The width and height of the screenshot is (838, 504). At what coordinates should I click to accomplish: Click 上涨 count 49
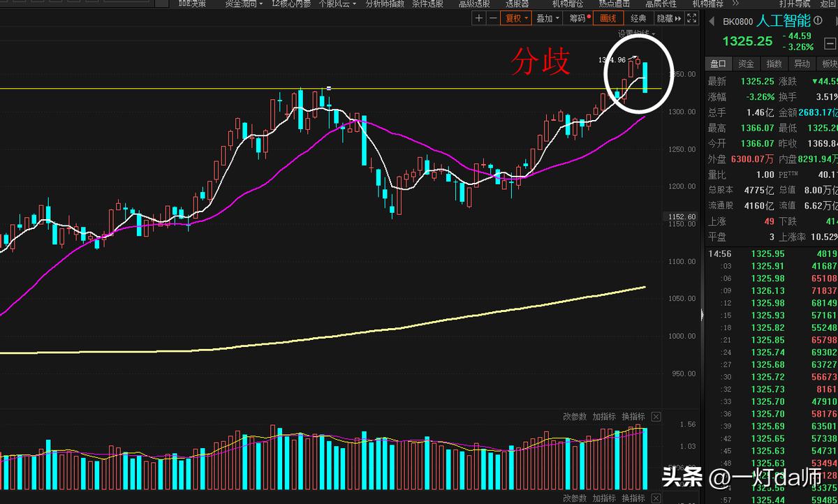[769, 221]
